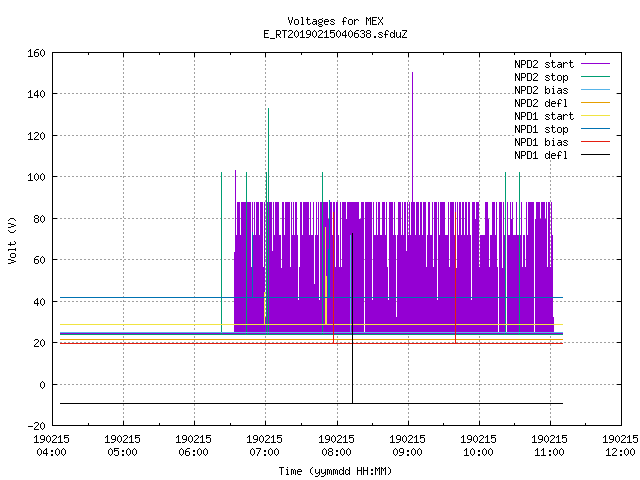640x480 pixels.
Task: Click the y-axis value 40
Action: [x=39, y=302]
